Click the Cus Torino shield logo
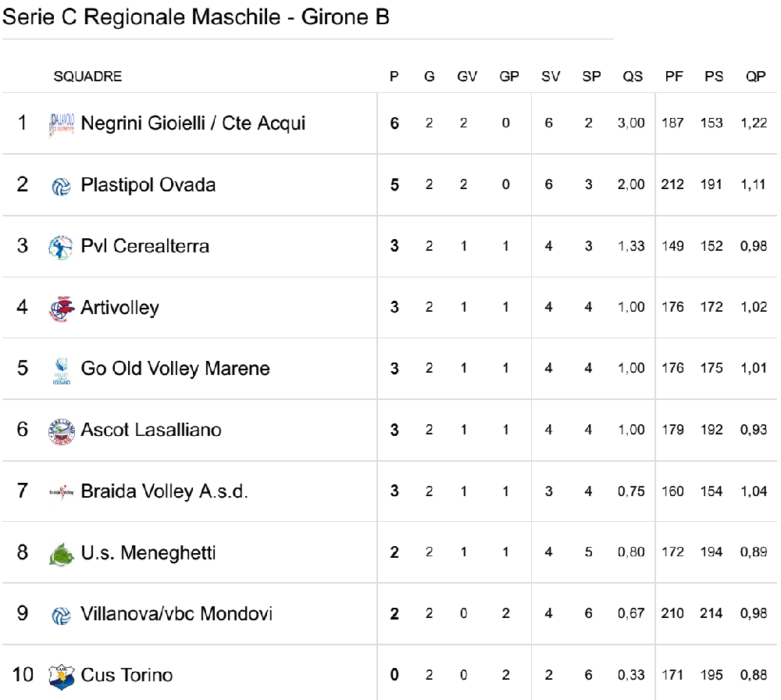Image resolution: width=781 pixels, height=700 pixels. [x=62, y=677]
